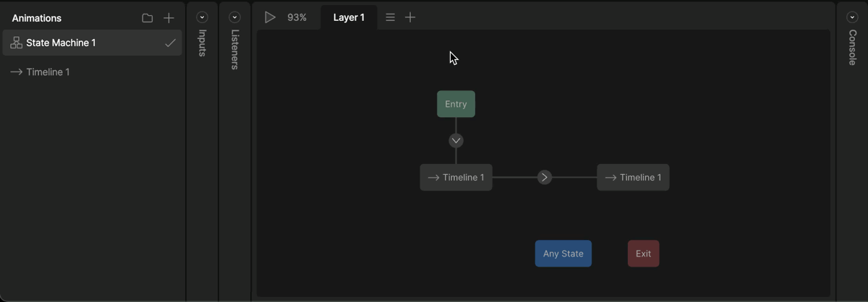This screenshot has height=302, width=868.
Task: Select the Exit state node
Action: 644,254
